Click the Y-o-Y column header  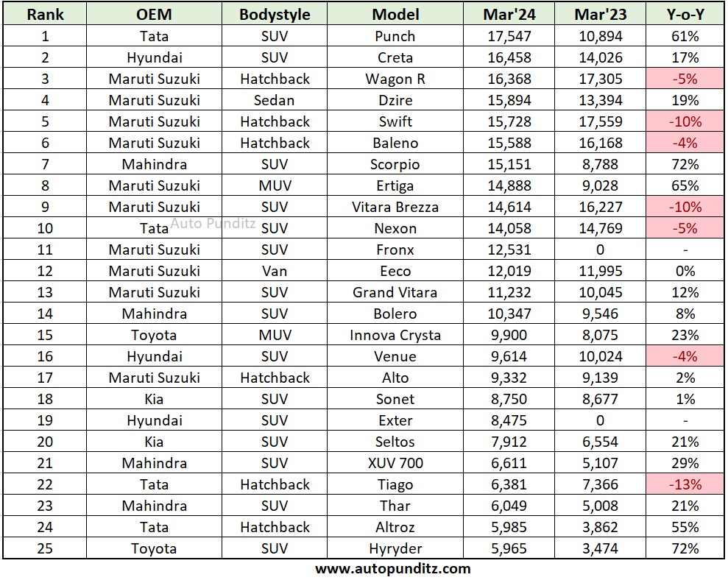tap(685, 14)
